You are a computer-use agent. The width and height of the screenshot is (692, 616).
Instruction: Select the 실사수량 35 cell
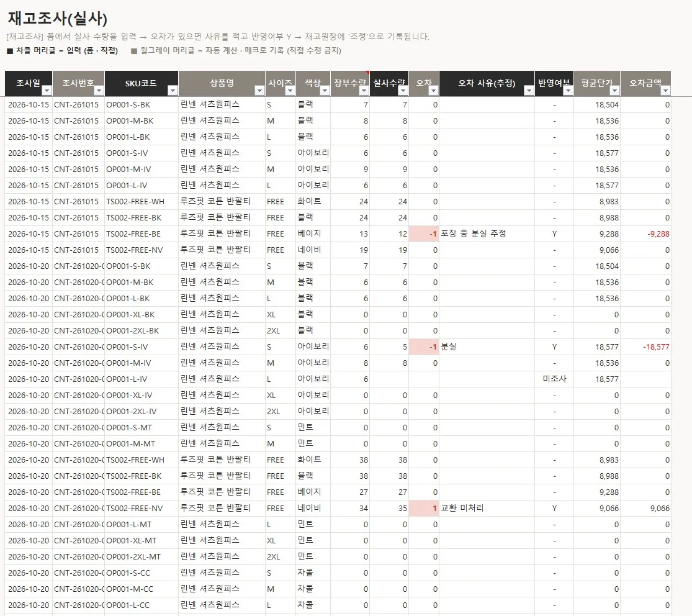tap(389, 508)
